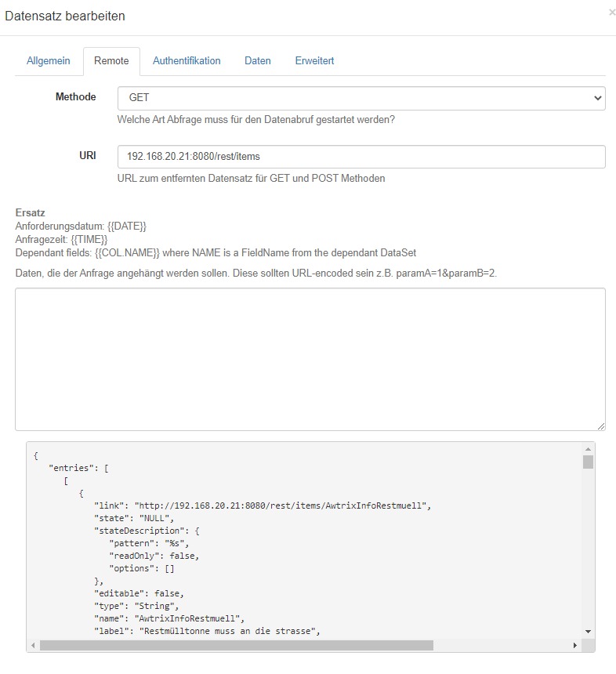Open the Authentifikation tab
The height and width of the screenshot is (674, 616).
point(187,60)
